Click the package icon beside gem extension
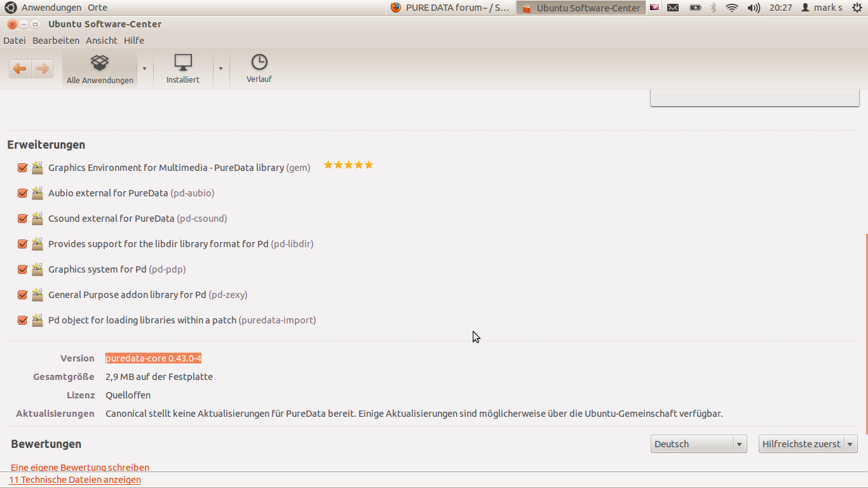Screen dimensions: 868x488 click(37, 167)
